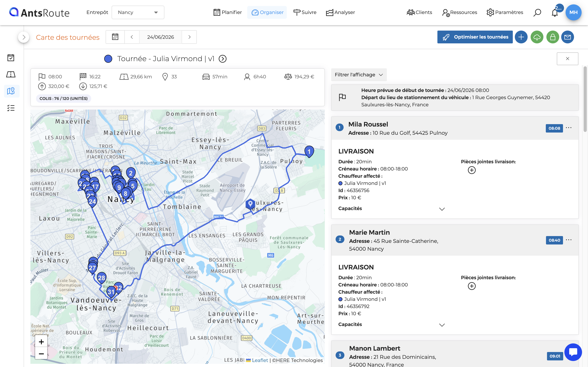The image size is (588, 367).
Task: Switch to the Planifier tab
Action: [228, 12]
